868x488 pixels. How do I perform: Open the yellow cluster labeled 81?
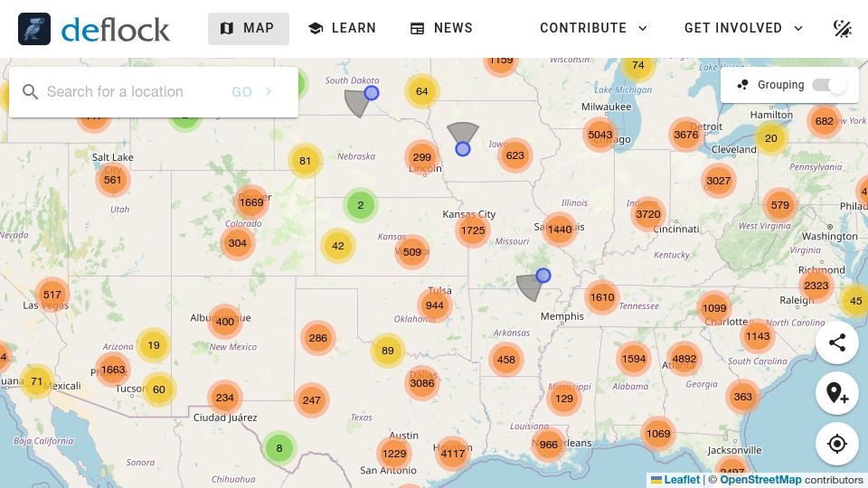pos(305,161)
